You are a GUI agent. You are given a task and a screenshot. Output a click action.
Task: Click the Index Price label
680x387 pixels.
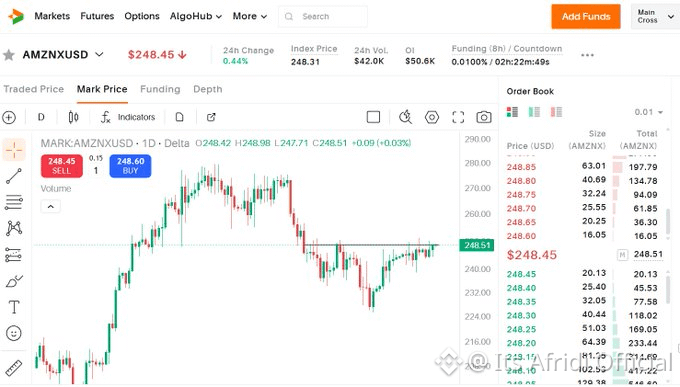click(x=314, y=49)
